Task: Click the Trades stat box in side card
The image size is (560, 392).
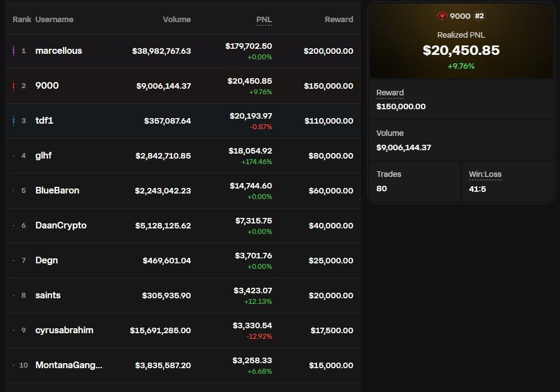Action: point(414,181)
